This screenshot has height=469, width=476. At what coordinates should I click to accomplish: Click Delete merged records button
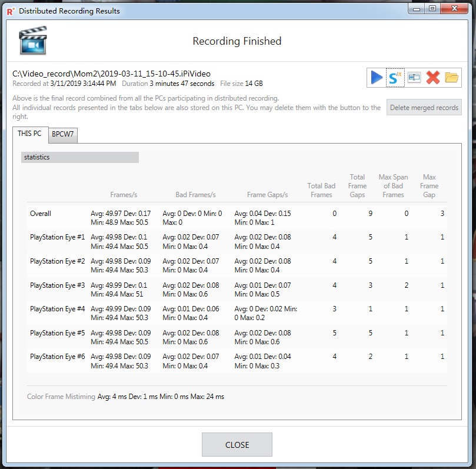[424, 108]
